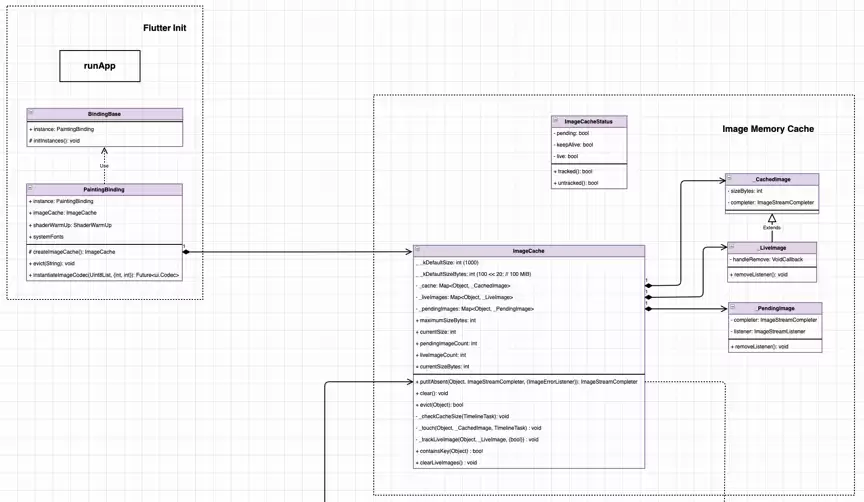Select the _PendingImage class header
This screenshot has height=502, width=864.
coord(775,308)
